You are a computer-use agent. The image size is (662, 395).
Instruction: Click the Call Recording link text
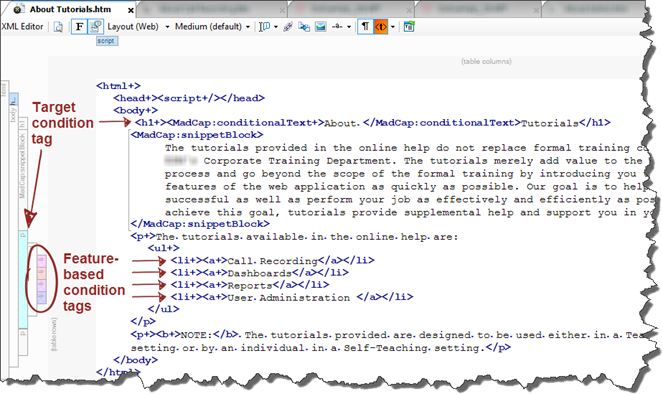[x=272, y=261]
